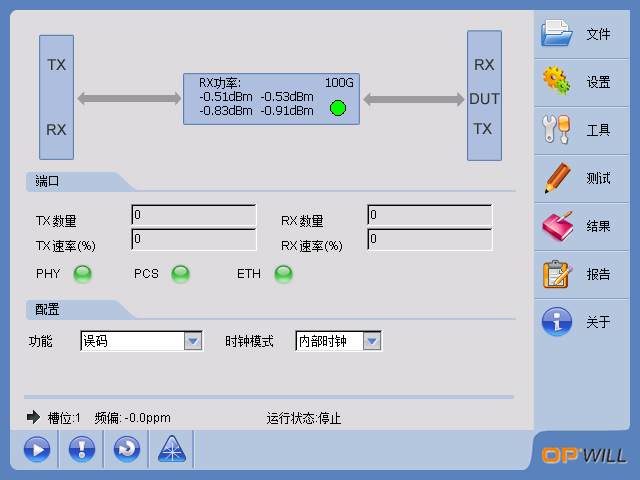Open the 结果 menu label
Screen dimensions: 640x480
point(598,226)
